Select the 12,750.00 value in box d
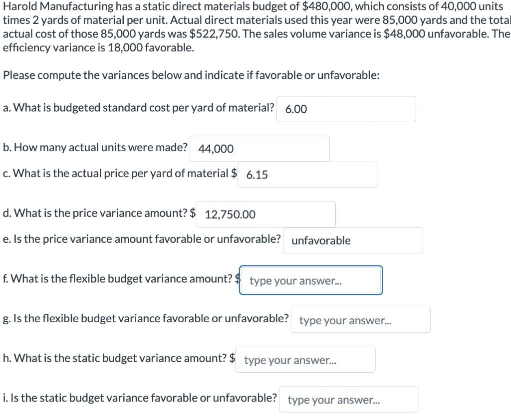The image size is (511, 420). coord(229,214)
